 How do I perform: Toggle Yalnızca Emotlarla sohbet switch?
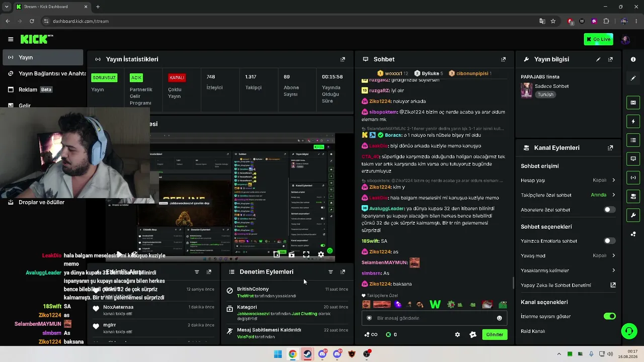[609, 241]
